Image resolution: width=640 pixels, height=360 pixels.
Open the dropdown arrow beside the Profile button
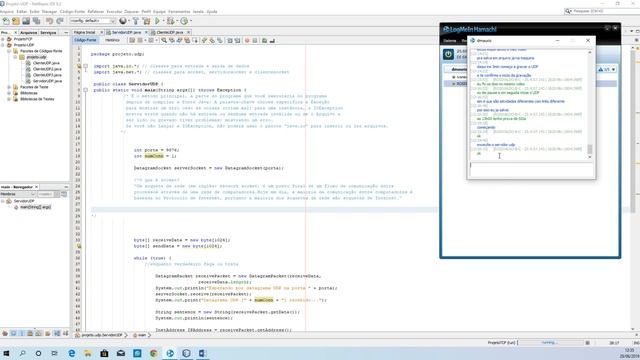[191, 21]
